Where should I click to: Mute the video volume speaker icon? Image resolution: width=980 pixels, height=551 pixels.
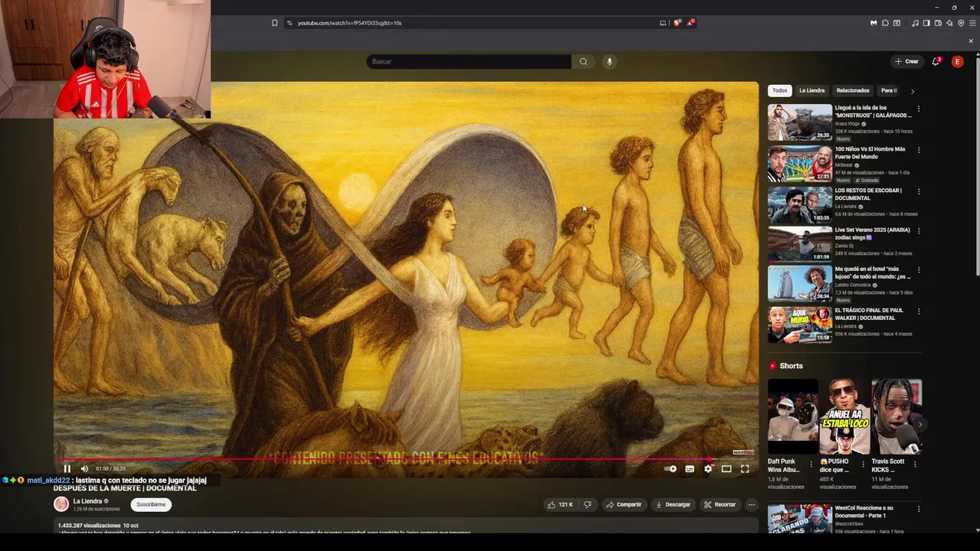tap(84, 469)
